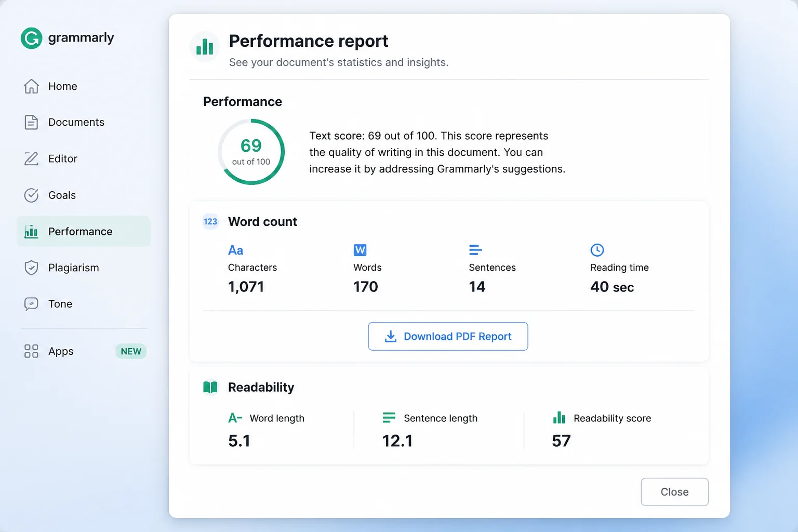Image resolution: width=798 pixels, height=532 pixels.
Task: Click the Readability score bar icon
Action: click(x=559, y=418)
